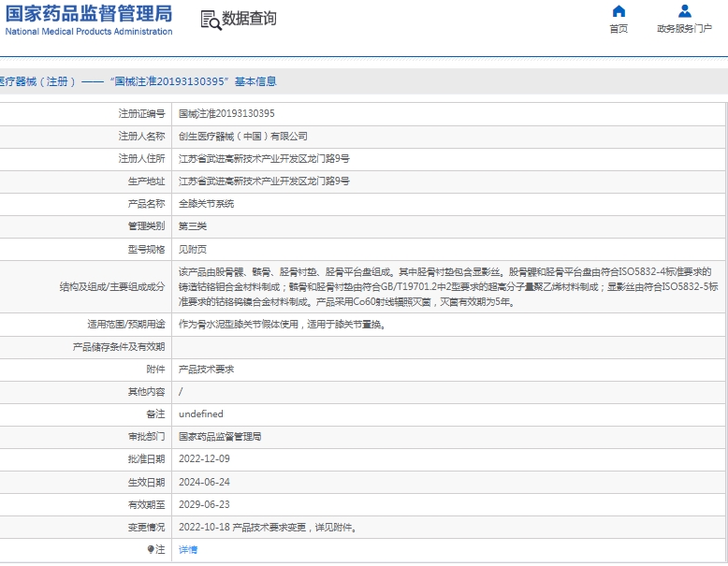
Task: Click the 结构及组成 description paragraph
Action: (x=448, y=287)
